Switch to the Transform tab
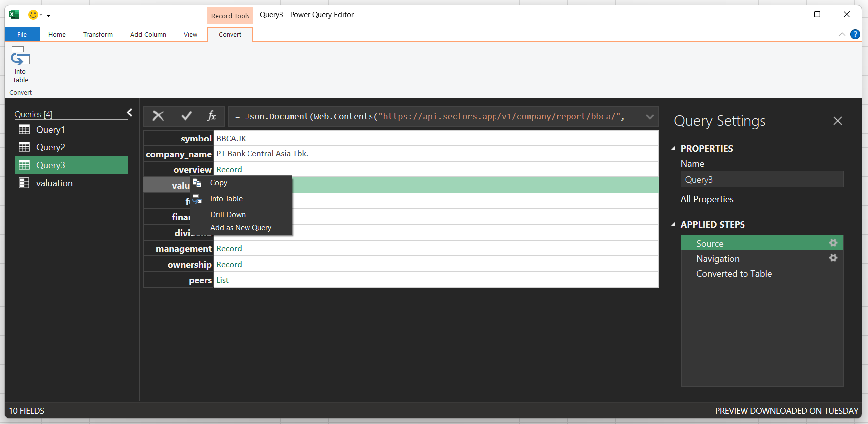 (98, 34)
